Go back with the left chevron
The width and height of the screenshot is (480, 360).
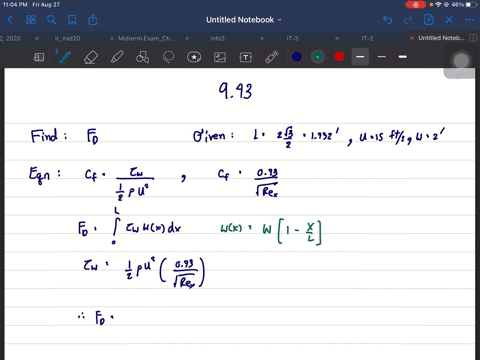pos(10,20)
